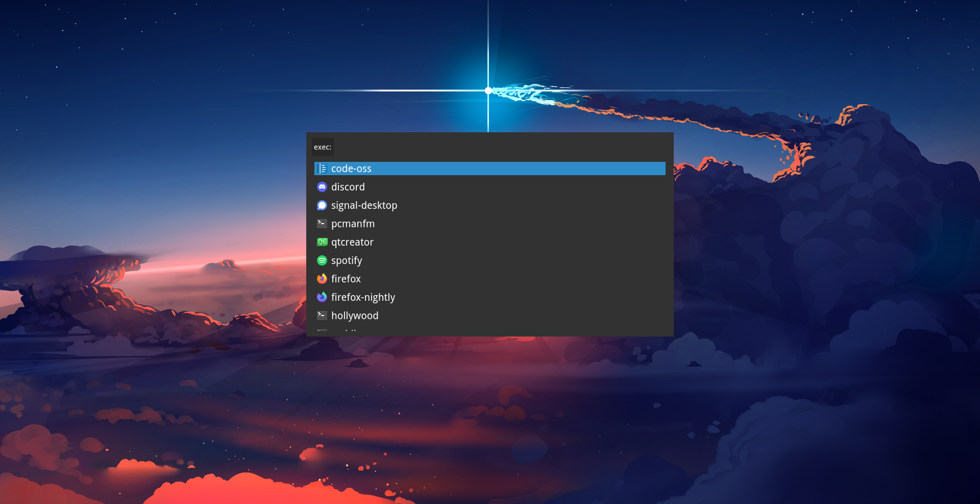980x504 pixels.
Task: Click the Qt Creator icon
Action: tap(322, 242)
